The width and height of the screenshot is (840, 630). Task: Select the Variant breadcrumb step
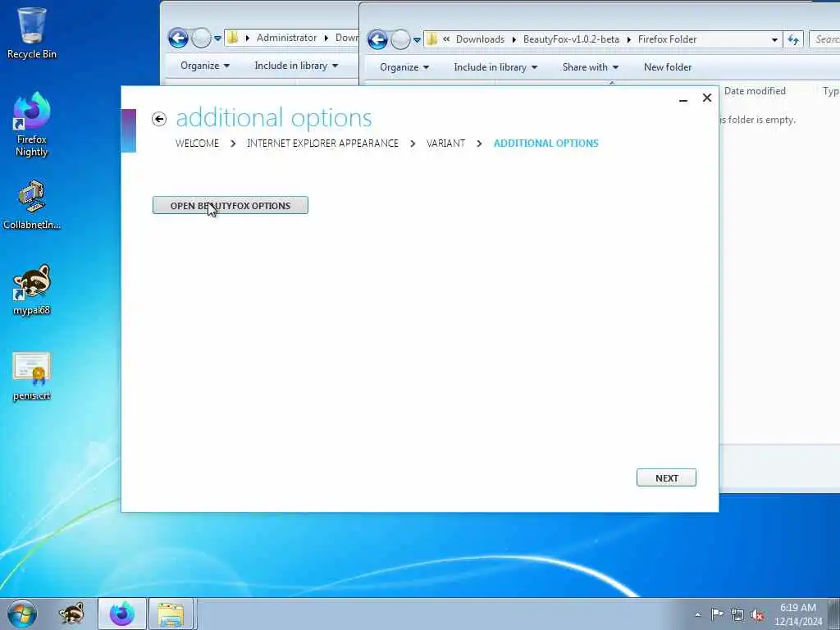point(445,144)
